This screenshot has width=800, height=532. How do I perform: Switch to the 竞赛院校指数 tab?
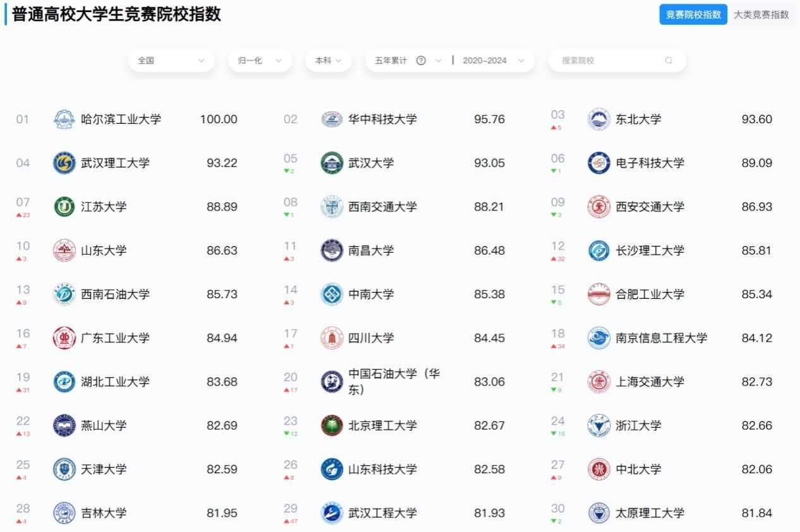click(x=693, y=15)
